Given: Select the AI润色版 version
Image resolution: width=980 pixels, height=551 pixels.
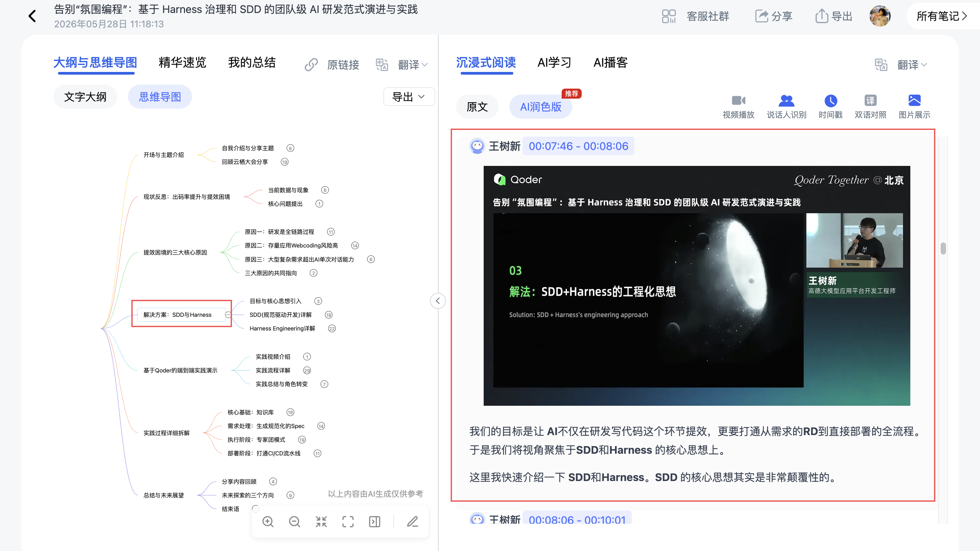Looking at the screenshot, I should coord(541,107).
